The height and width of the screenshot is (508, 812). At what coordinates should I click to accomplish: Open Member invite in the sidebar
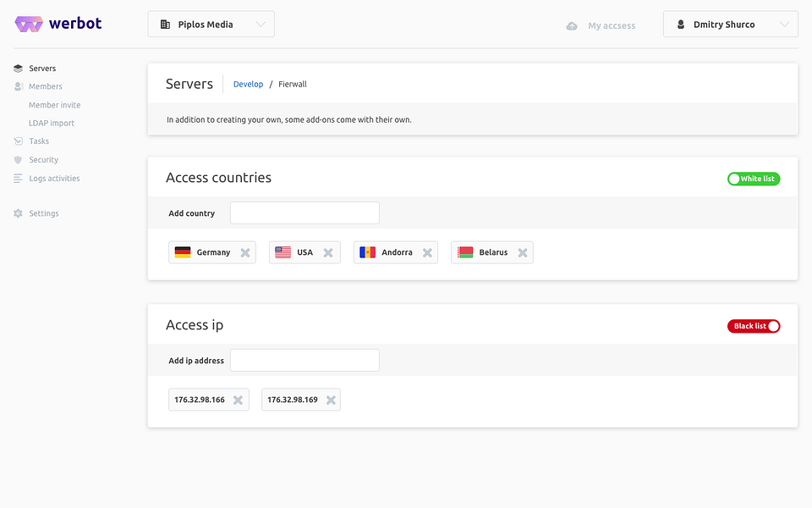coord(55,105)
